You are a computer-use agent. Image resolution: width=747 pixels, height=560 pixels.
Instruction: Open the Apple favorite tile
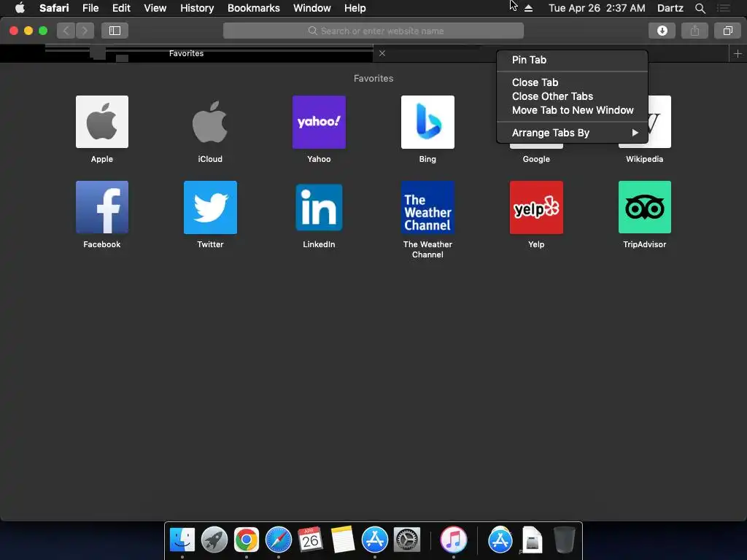(x=102, y=122)
